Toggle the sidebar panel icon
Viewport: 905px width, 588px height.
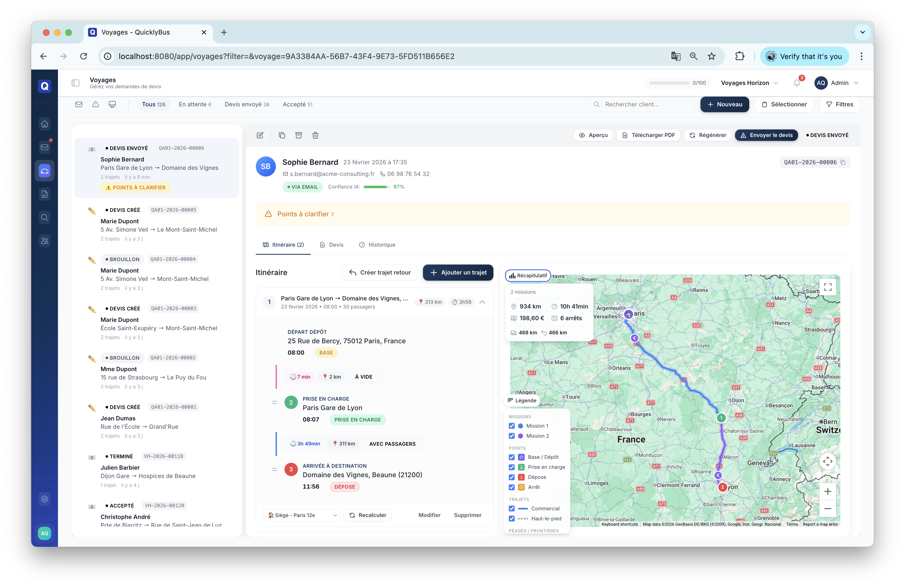[75, 83]
